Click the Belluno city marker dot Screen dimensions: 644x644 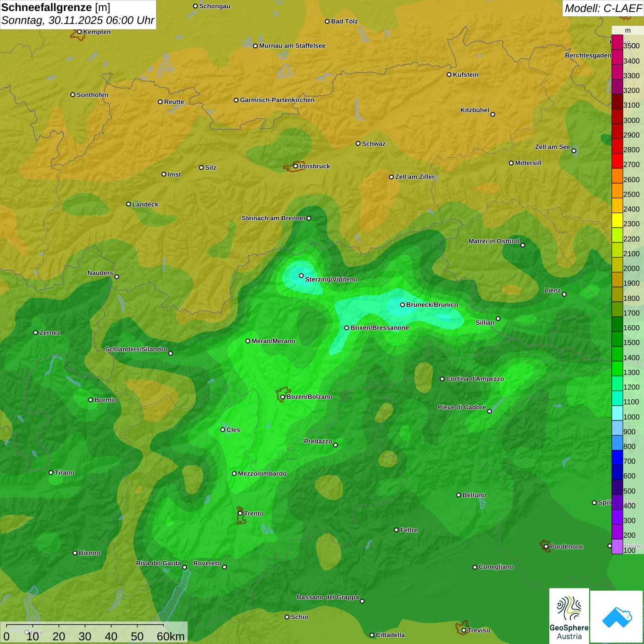coord(458,495)
